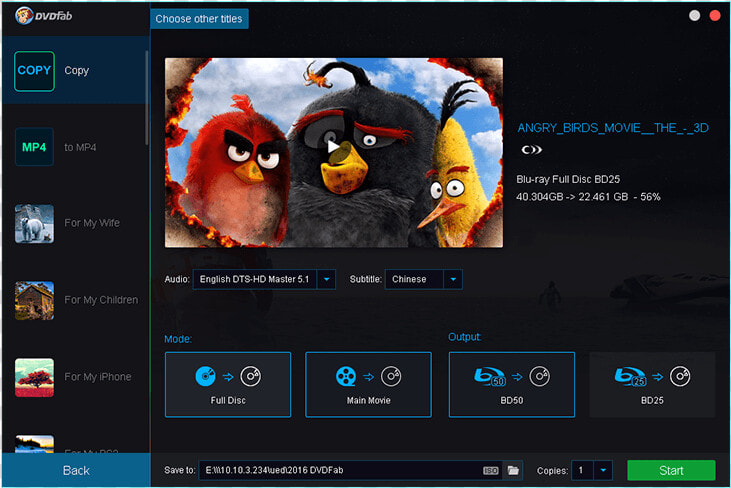Click the DVDFab logo
Viewport: 731px width, 488px height.
pos(43,16)
